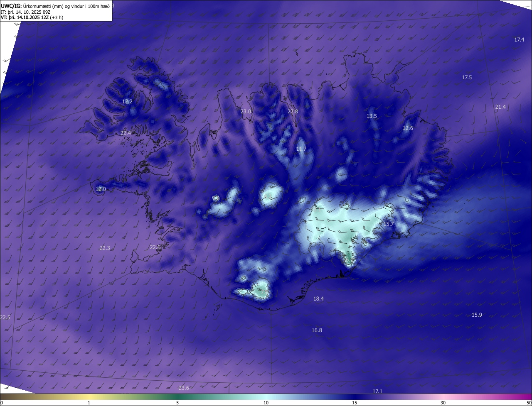Select the 11.7 value label
Viewport: 532px width, 406px height.
301,149
